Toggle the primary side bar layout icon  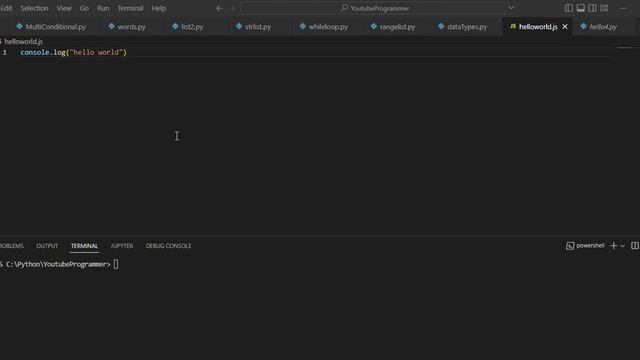coord(569,8)
